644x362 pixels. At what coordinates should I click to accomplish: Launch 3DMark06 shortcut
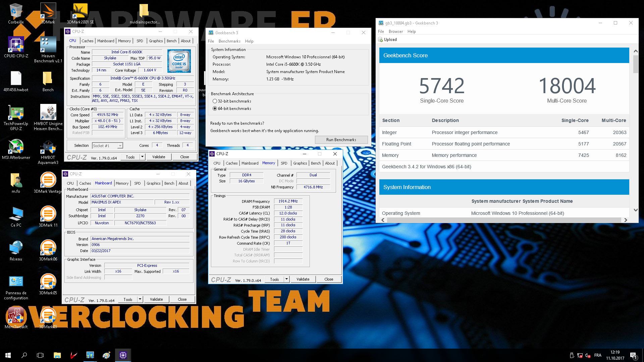(x=48, y=250)
